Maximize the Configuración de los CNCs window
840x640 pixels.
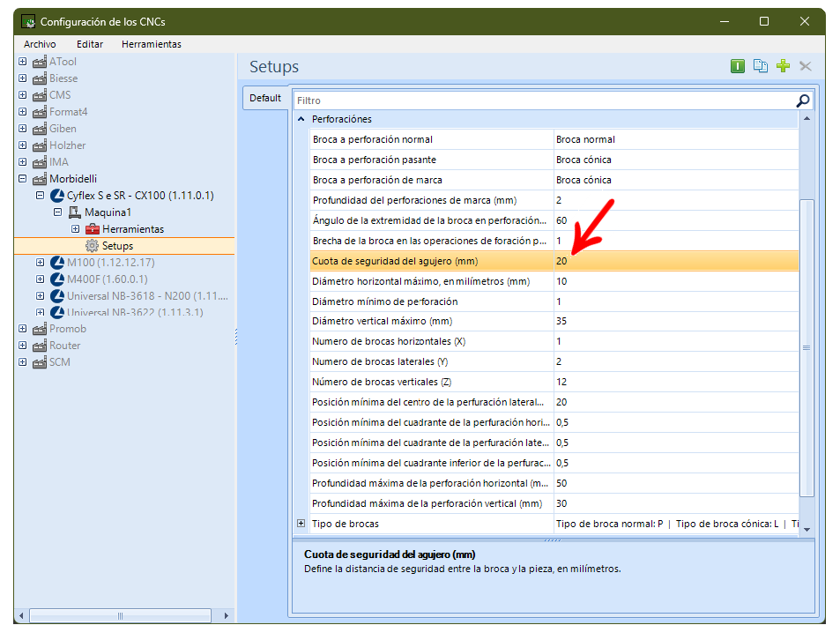pyautogui.click(x=764, y=21)
